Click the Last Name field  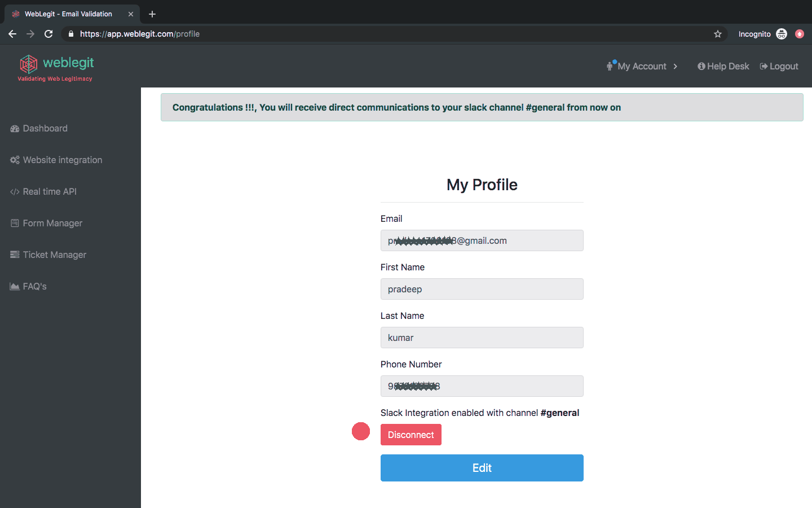click(482, 338)
